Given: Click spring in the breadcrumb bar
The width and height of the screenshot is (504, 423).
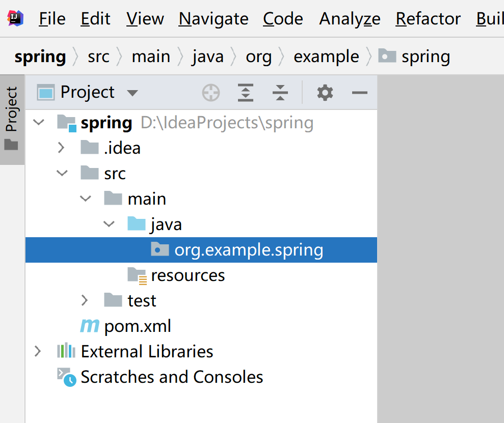Looking at the screenshot, I should pyautogui.click(x=40, y=57).
